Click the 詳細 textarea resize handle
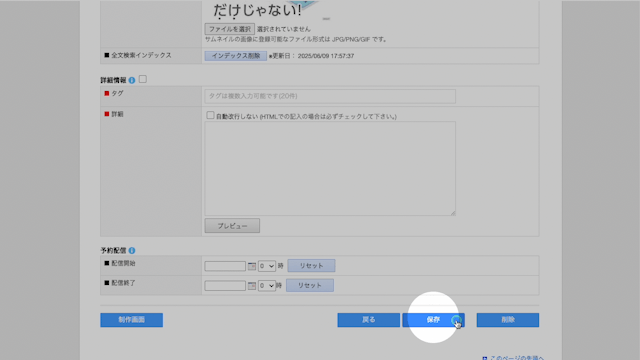This screenshot has height=360, width=640. coord(453,213)
